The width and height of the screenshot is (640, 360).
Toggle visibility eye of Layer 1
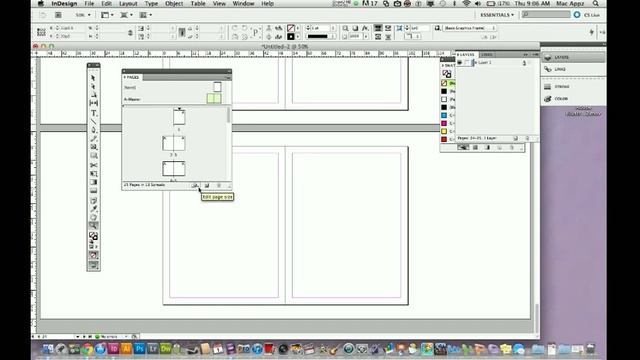click(x=460, y=62)
